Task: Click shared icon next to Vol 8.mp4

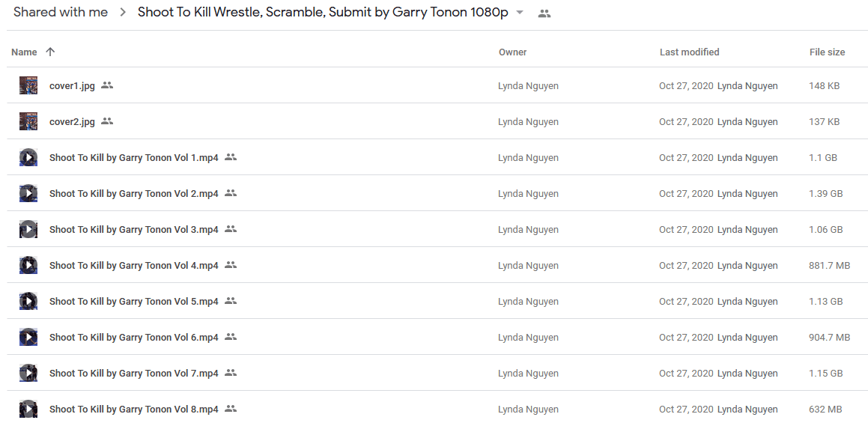Action: (231, 410)
